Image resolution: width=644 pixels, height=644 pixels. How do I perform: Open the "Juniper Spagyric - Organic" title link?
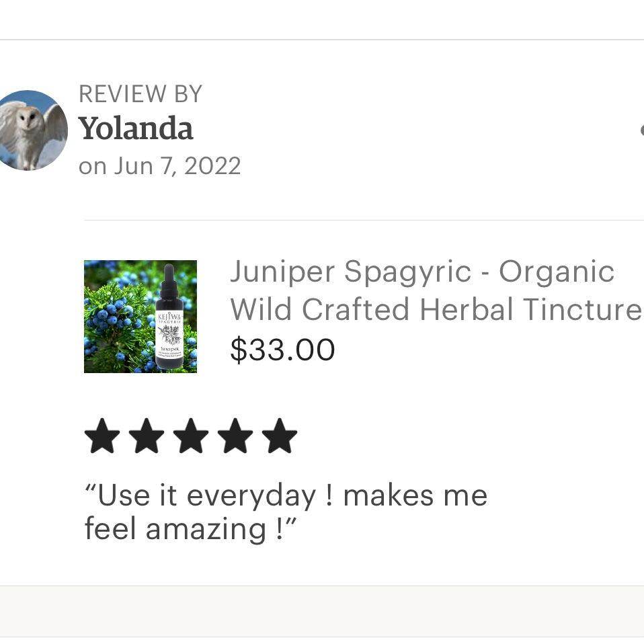point(422,272)
